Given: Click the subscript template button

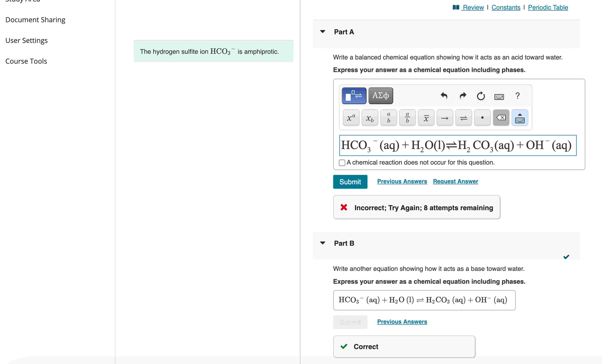Looking at the screenshot, I should click(x=370, y=118).
